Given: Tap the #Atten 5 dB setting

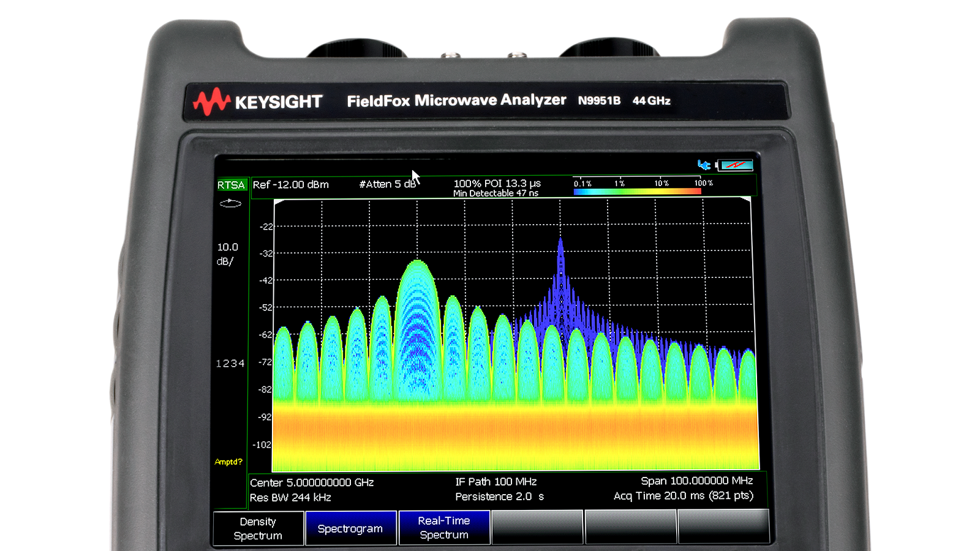Looking at the screenshot, I should [x=387, y=184].
